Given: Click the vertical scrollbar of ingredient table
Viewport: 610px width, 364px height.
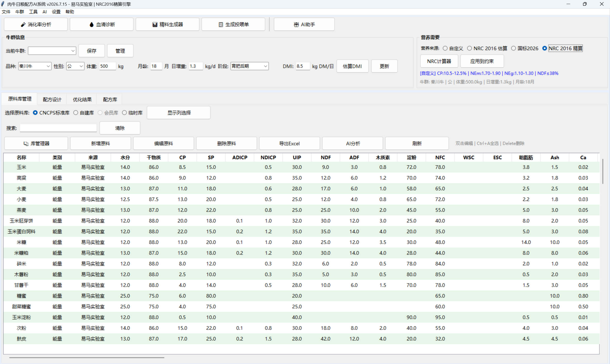Looking at the screenshot, I should (x=603, y=171).
